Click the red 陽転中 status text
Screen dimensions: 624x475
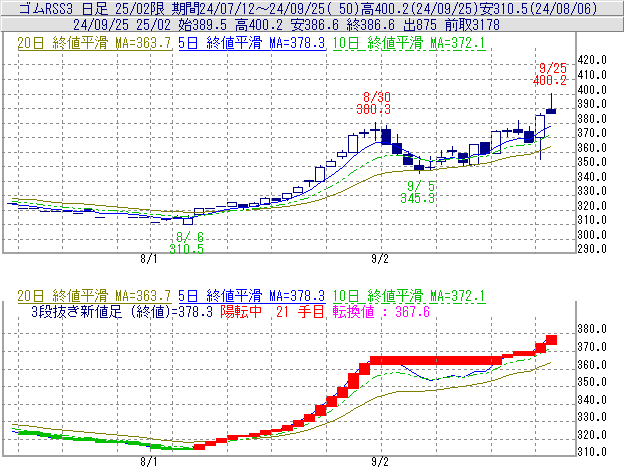[x=241, y=311]
